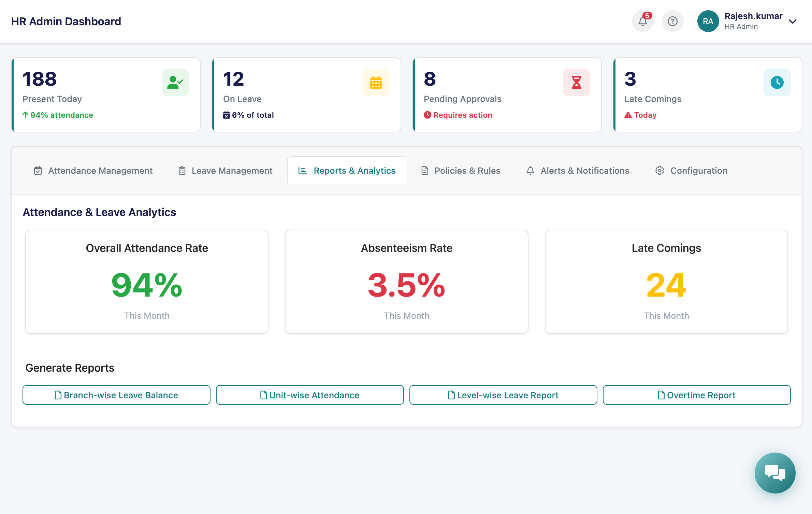The height and width of the screenshot is (514, 812).
Task: Open the chat support bubble icon
Action: (x=775, y=473)
